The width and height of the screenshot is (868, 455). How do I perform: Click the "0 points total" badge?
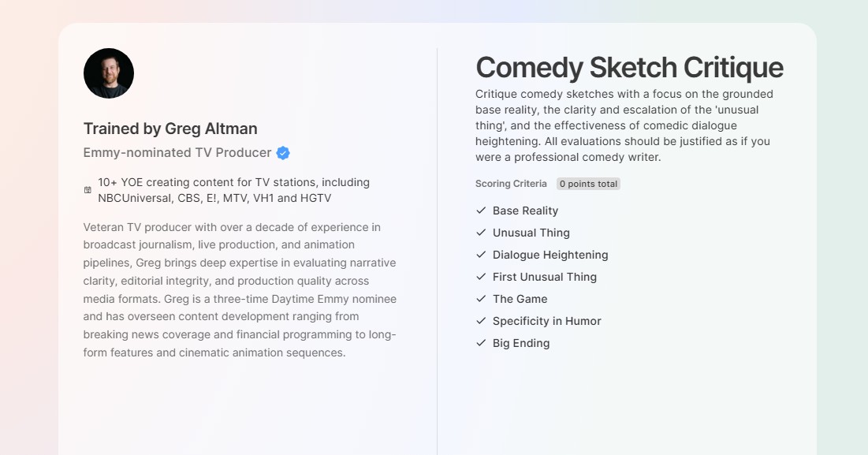pyautogui.click(x=588, y=184)
